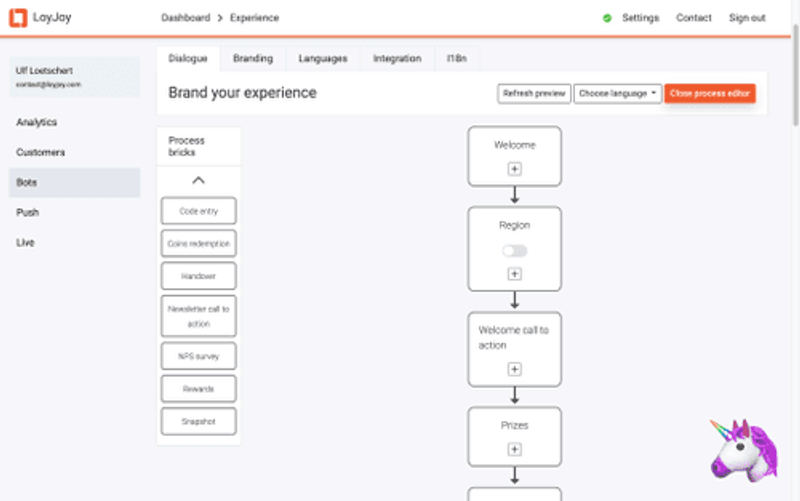Close the process editor

click(710, 93)
